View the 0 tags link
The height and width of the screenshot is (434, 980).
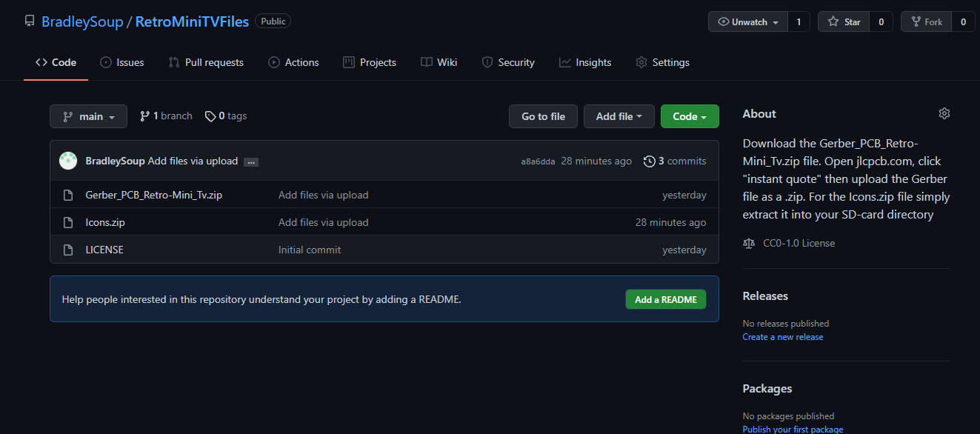pyautogui.click(x=226, y=116)
